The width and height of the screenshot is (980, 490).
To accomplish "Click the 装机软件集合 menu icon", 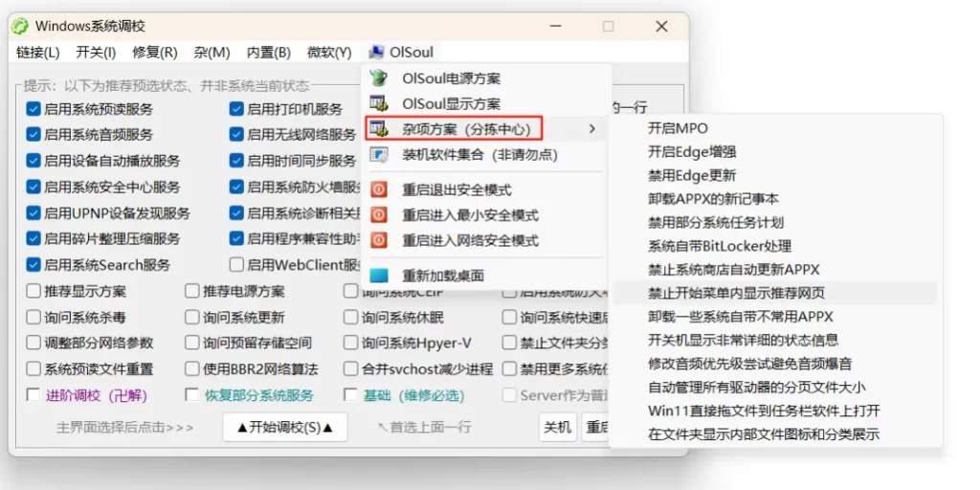I will click(379, 154).
